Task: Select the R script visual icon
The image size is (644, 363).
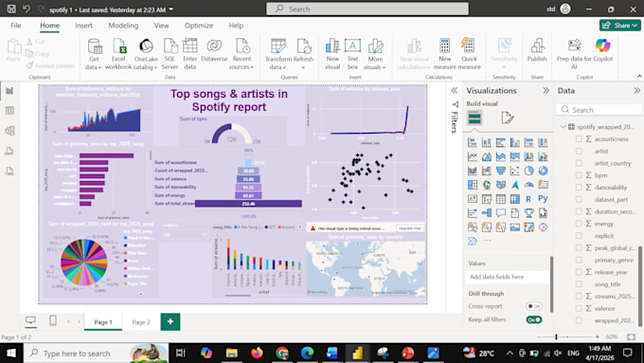Action: pyautogui.click(x=528, y=199)
